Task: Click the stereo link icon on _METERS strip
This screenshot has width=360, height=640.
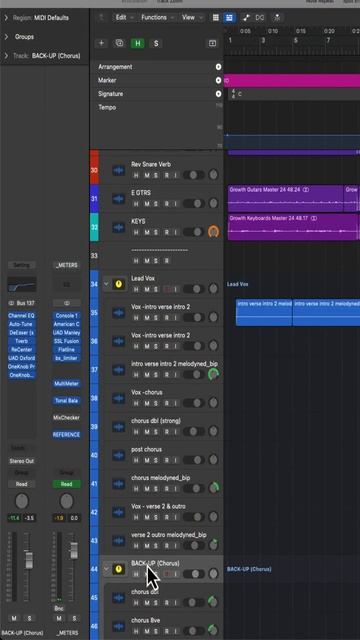Action: tap(67, 303)
